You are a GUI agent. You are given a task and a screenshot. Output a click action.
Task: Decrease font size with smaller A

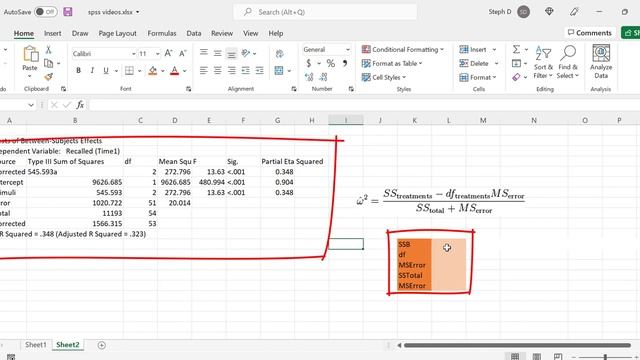(x=182, y=53)
